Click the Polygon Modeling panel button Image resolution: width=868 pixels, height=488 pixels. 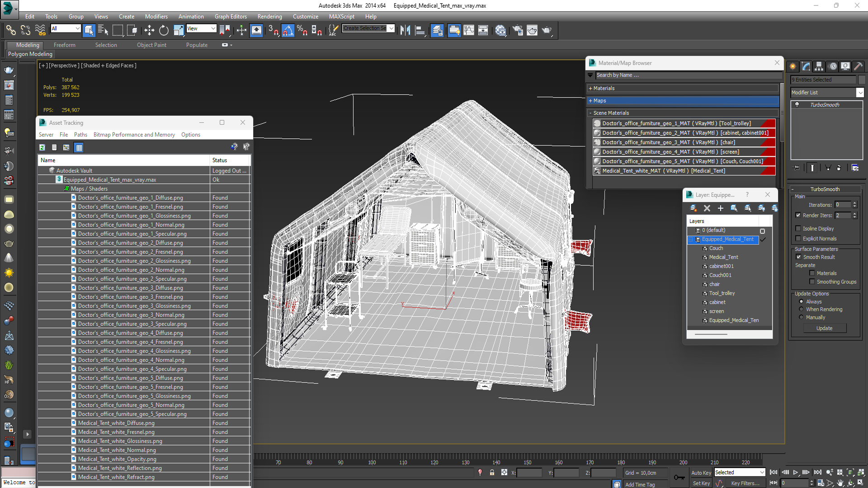pos(30,54)
